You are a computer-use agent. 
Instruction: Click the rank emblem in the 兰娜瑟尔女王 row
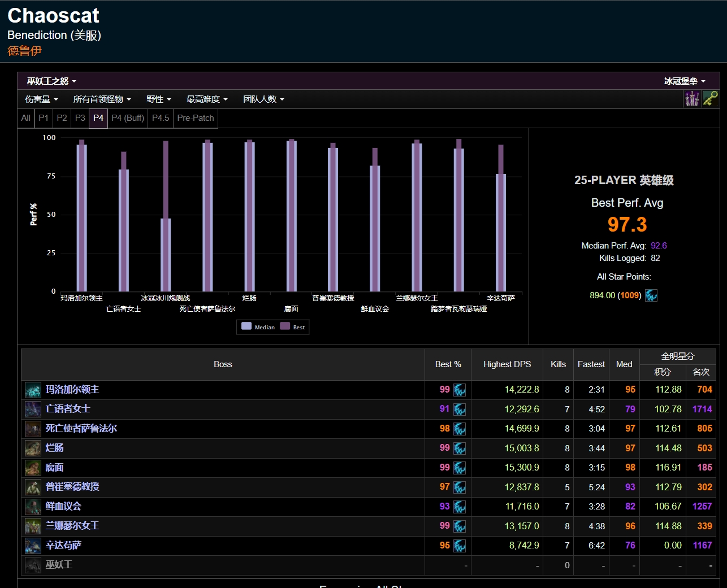[460, 526]
